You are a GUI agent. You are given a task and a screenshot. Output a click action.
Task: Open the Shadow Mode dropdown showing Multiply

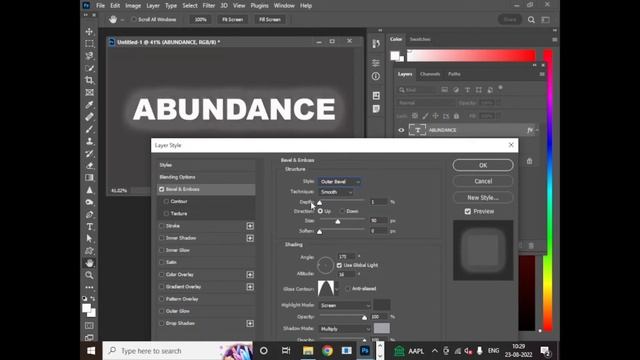pyautogui.click(x=344, y=329)
